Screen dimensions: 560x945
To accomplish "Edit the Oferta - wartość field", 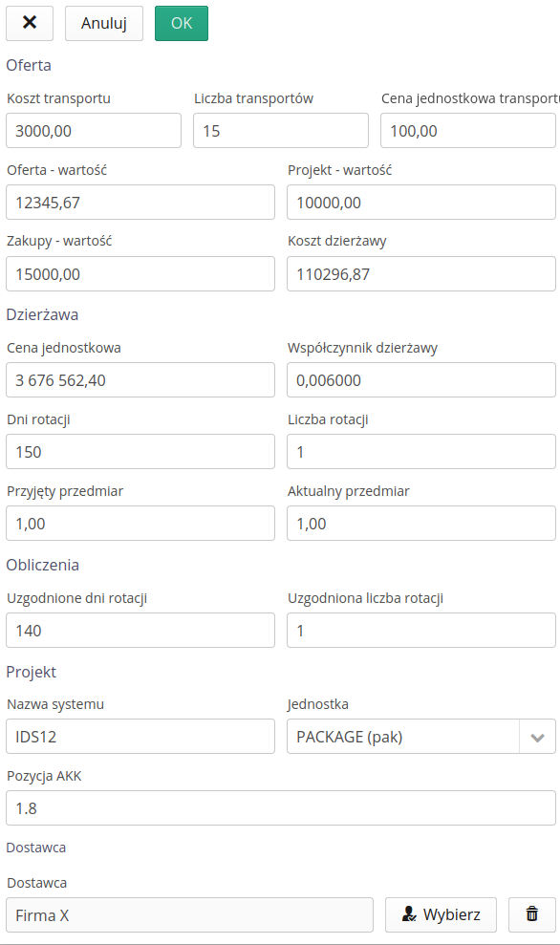I will click(140, 203).
